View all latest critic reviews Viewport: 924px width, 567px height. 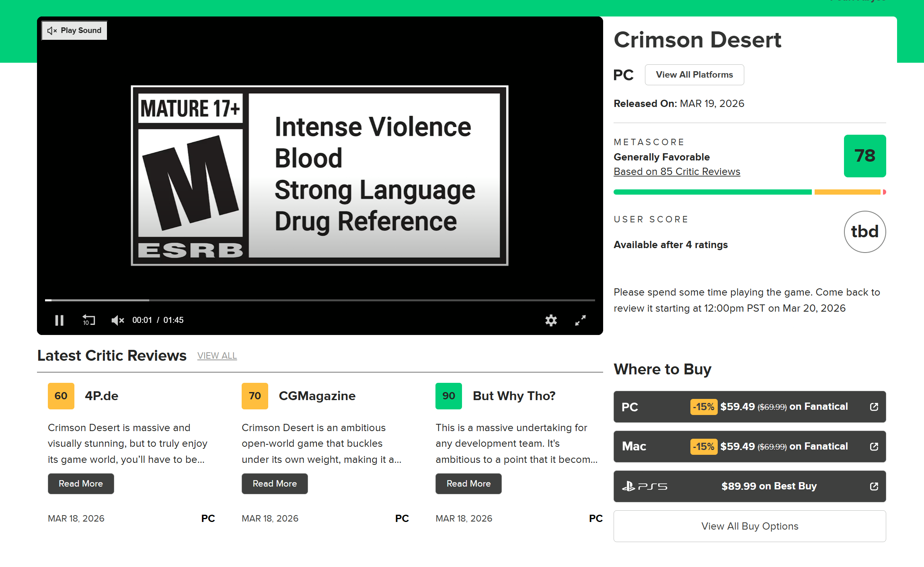click(x=217, y=356)
